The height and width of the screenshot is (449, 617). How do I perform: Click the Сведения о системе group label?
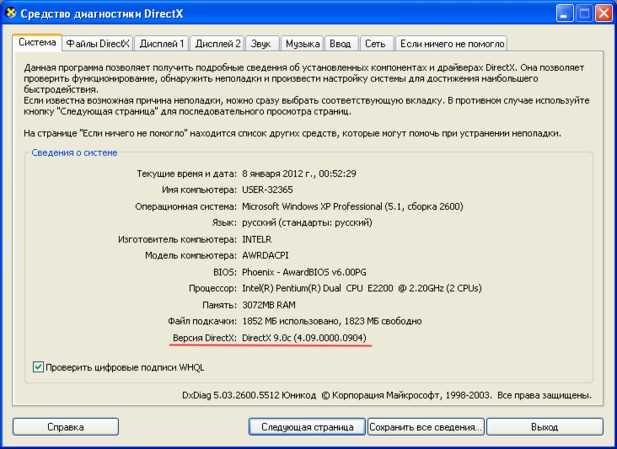tap(74, 153)
